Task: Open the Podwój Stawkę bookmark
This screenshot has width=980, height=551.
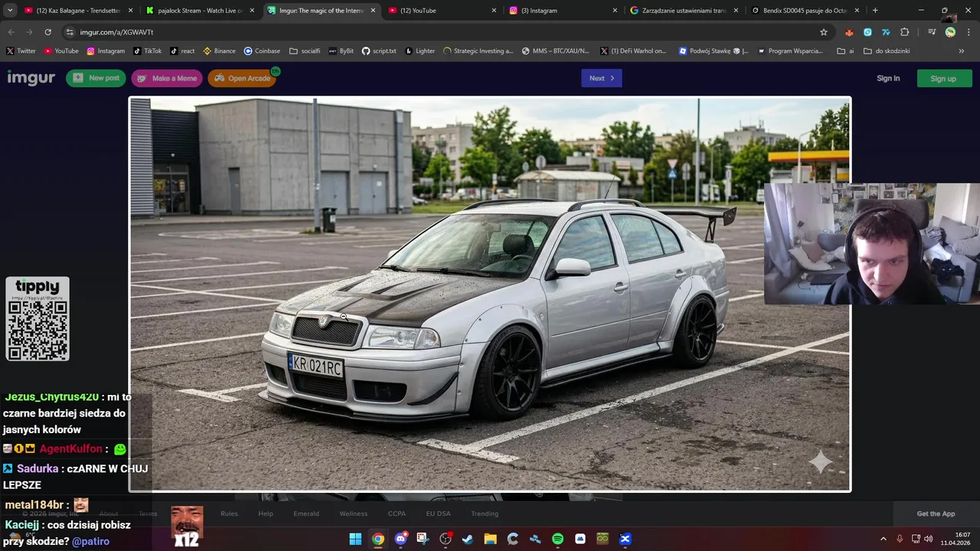Action: tap(714, 51)
